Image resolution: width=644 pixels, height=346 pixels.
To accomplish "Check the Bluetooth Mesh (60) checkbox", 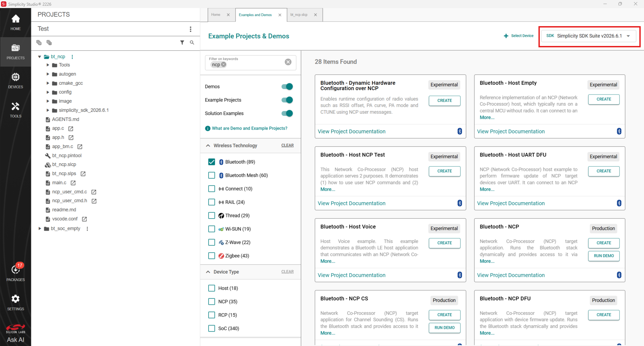I will tap(212, 175).
